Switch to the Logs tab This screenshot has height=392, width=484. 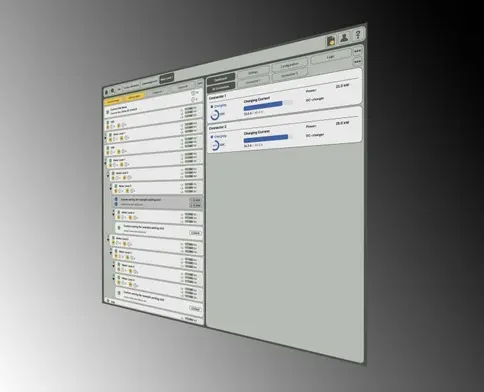pos(331,57)
